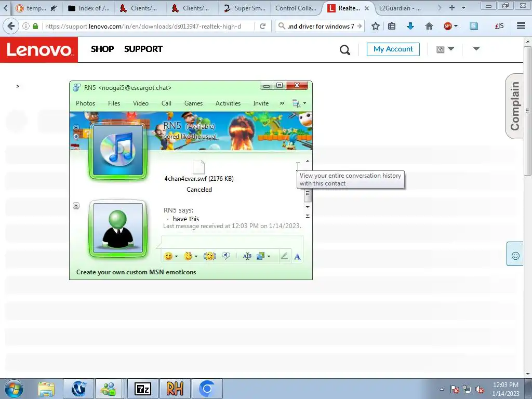
Task: Click the Canceled transfer status text
Action: coord(199,189)
